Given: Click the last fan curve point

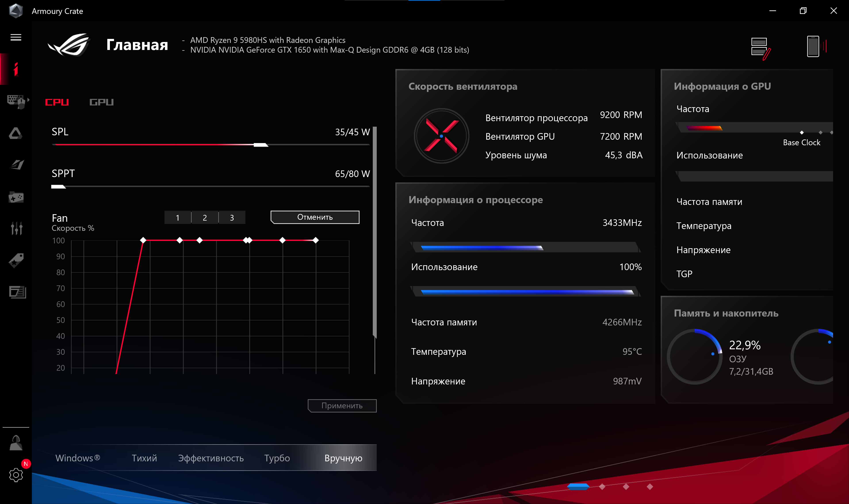Looking at the screenshot, I should click(x=316, y=240).
